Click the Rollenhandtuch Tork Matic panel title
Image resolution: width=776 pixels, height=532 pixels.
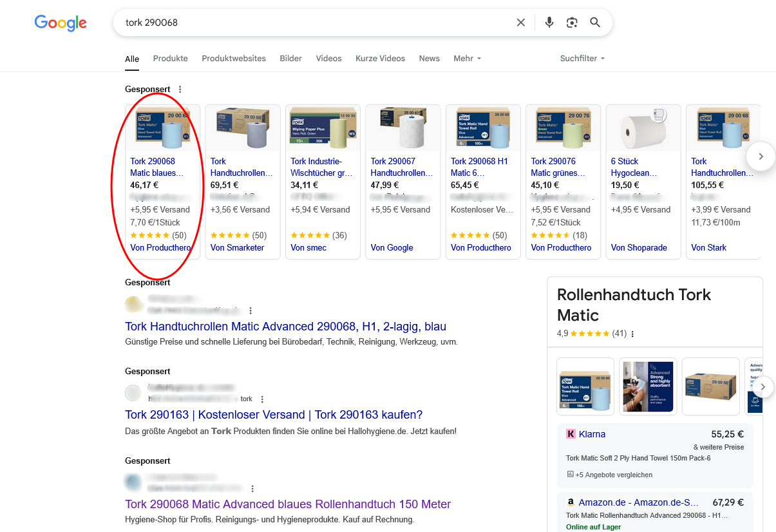[634, 305]
